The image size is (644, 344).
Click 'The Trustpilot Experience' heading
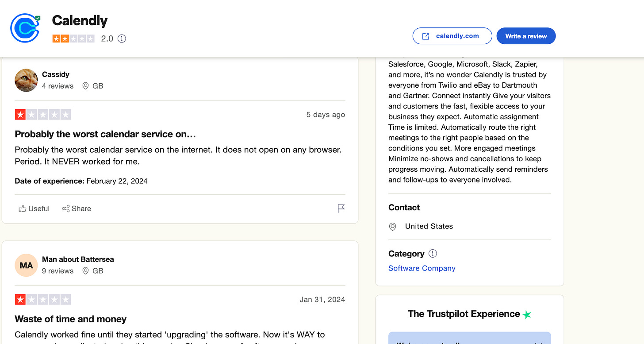464,314
